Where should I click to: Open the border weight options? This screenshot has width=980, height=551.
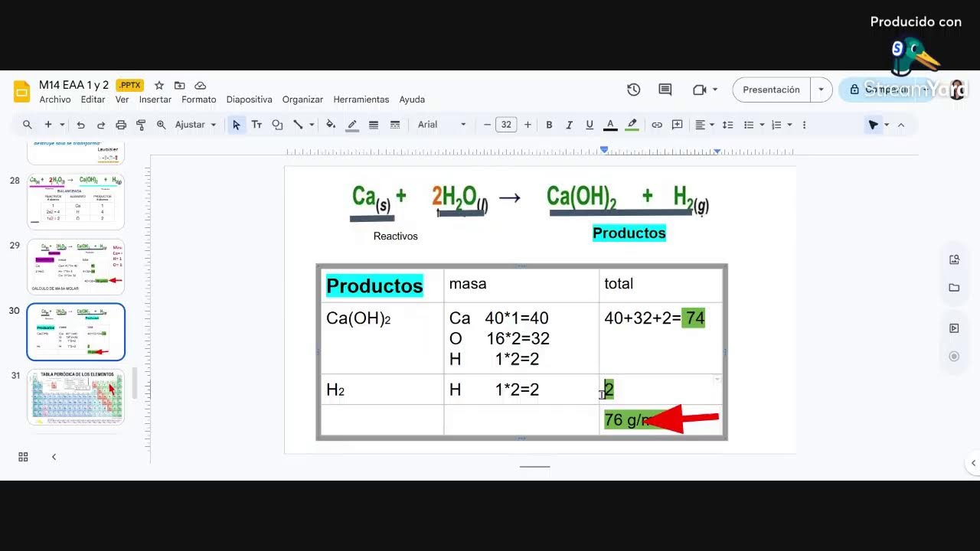[374, 125]
